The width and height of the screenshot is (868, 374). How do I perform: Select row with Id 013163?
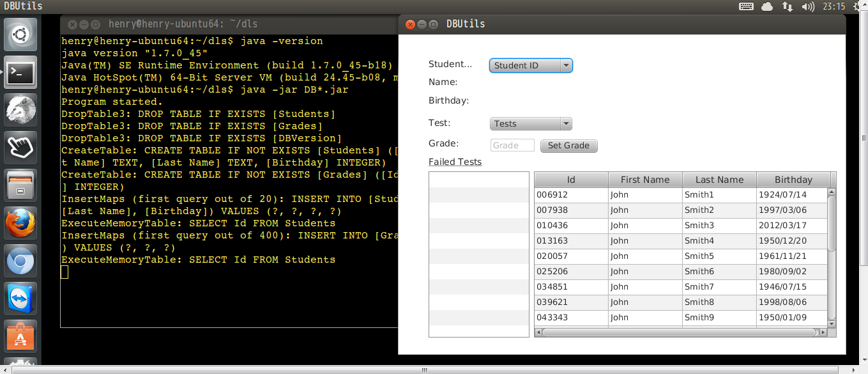click(x=570, y=241)
